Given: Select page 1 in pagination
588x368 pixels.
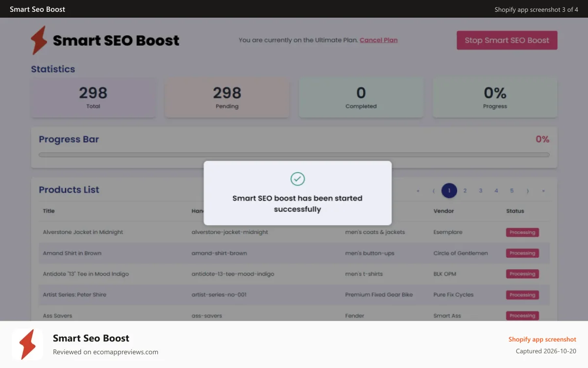Looking at the screenshot, I should click(449, 191).
